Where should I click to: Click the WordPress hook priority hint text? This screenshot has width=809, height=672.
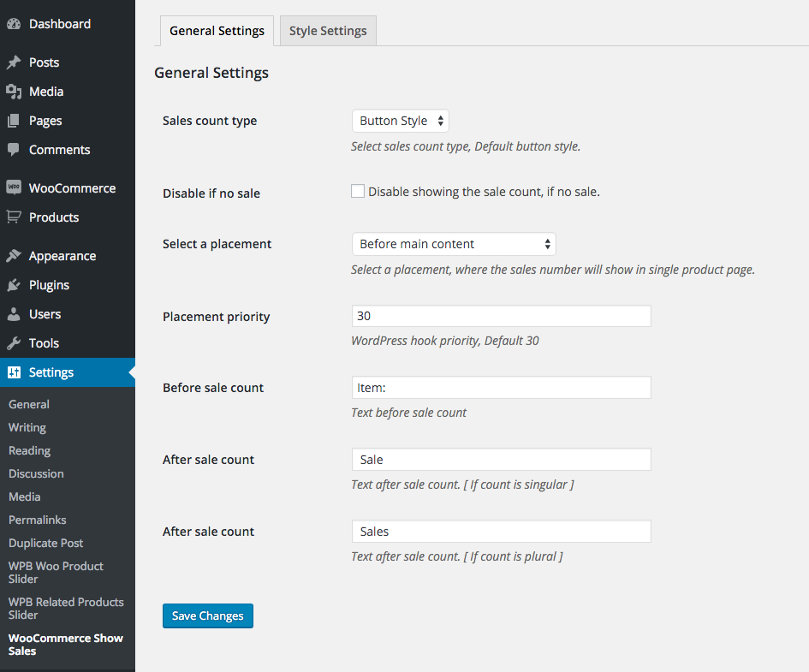(x=445, y=341)
